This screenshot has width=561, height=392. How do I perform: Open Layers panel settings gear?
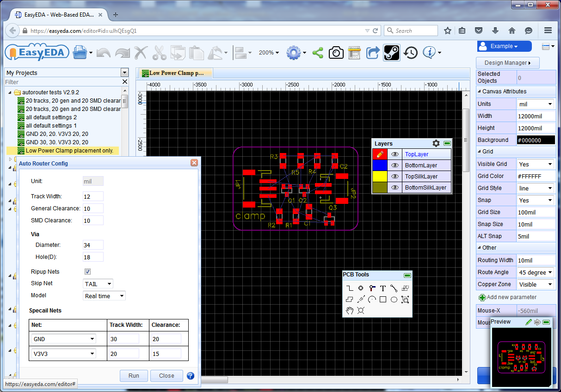pos(436,144)
